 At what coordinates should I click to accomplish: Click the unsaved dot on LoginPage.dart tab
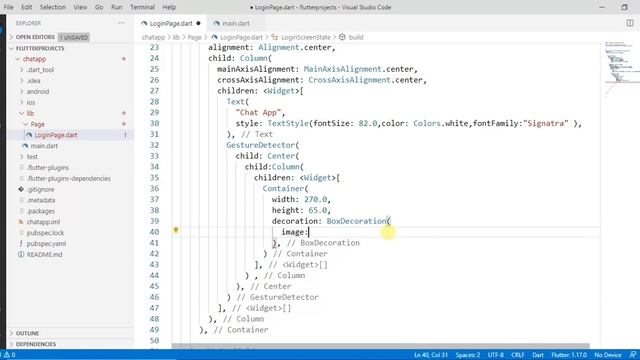(x=198, y=23)
